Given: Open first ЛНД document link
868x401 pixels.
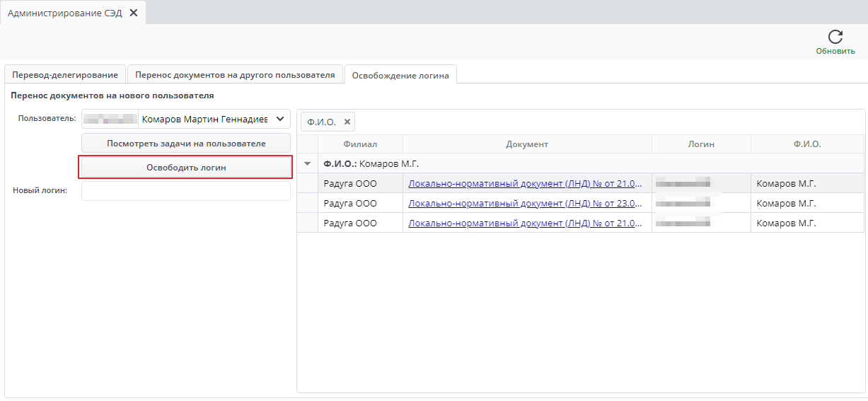Looking at the screenshot, I should (526, 183).
